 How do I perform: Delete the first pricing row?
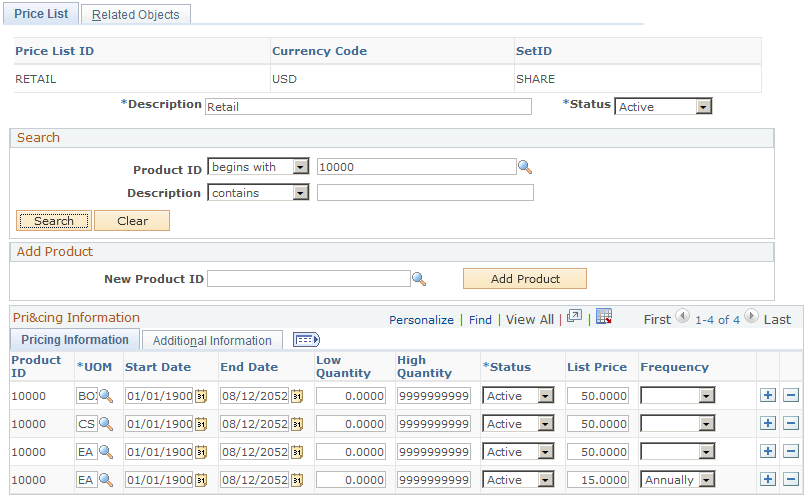tap(791, 395)
